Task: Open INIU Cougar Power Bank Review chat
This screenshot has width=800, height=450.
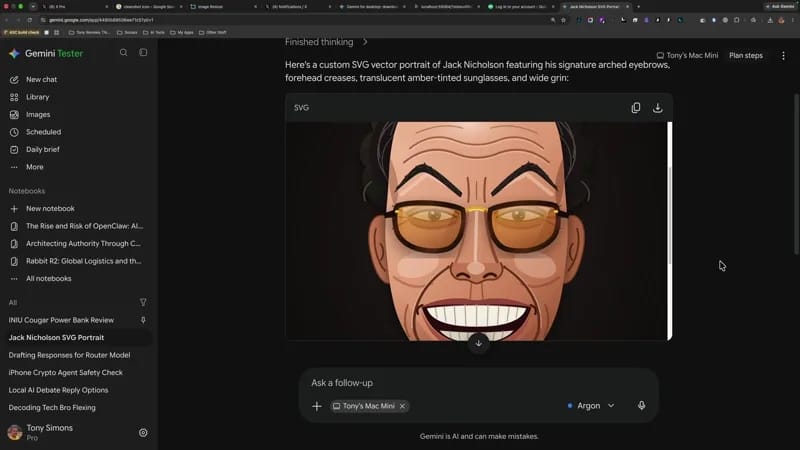Action: click(61, 320)
